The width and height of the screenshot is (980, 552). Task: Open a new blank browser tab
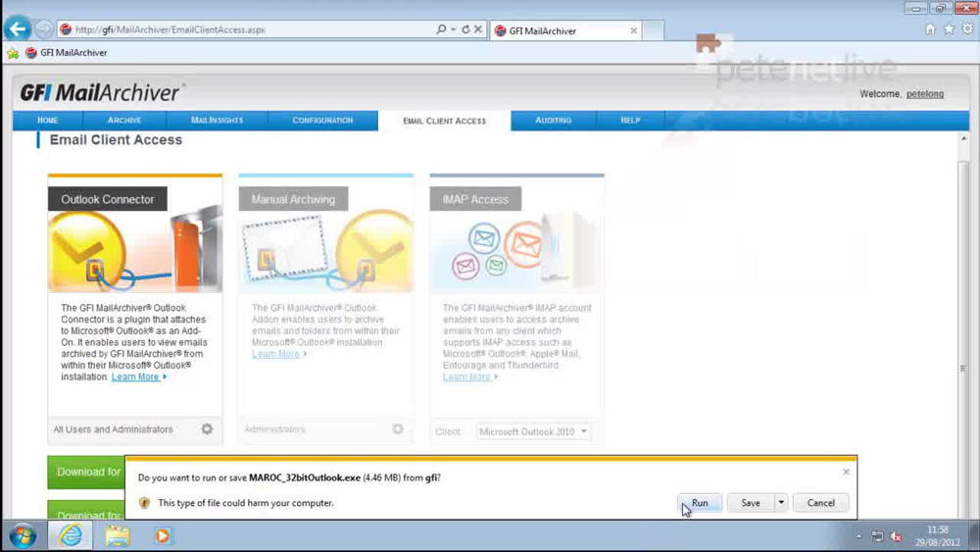(x=653, y=30)
